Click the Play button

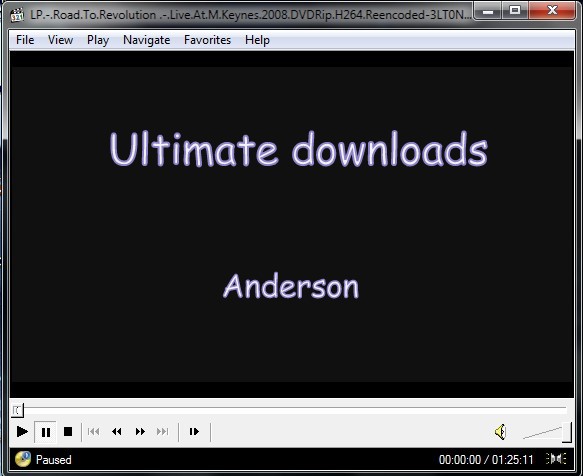22,432
